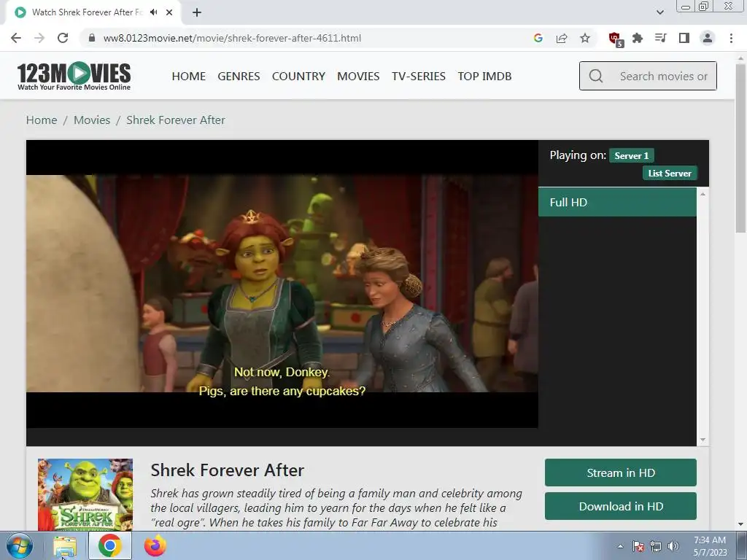Launch Firefox from the taskbar

pos(155,545)
